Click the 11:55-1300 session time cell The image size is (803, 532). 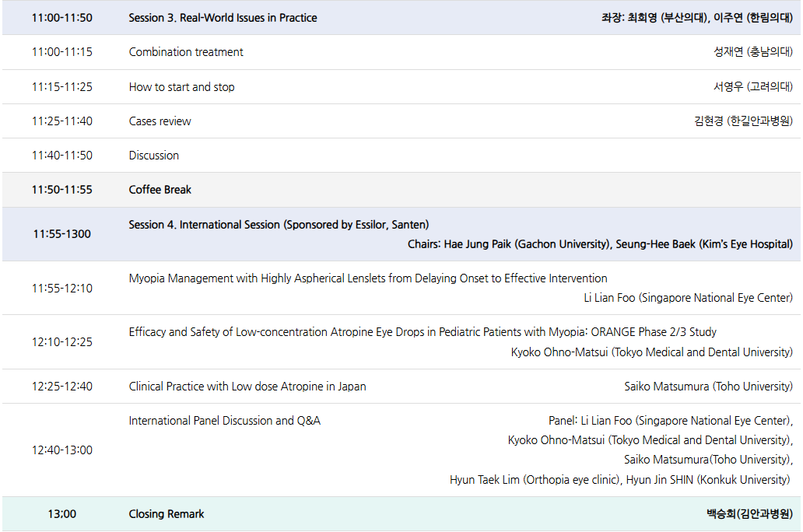tap(62, 234)
